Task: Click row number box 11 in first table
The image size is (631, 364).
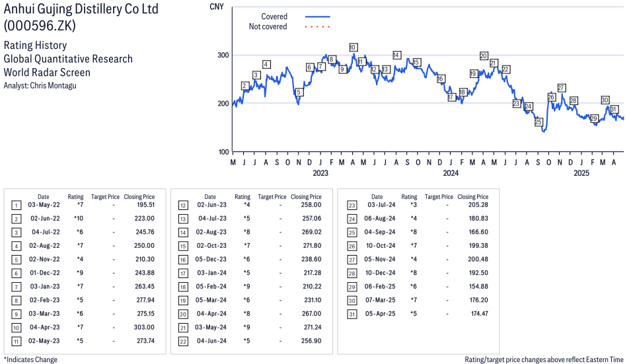Action: (16, 342)
